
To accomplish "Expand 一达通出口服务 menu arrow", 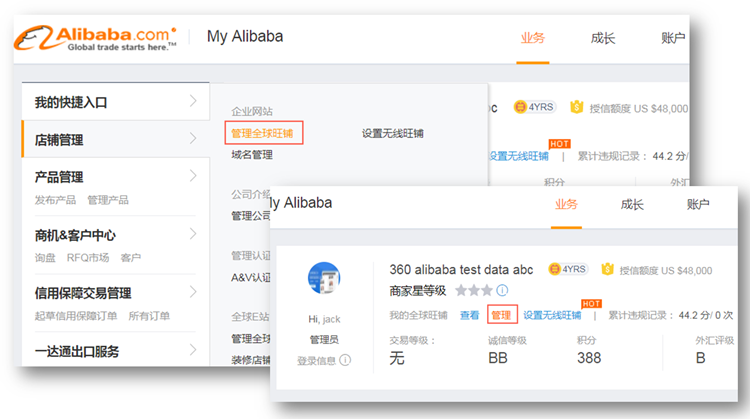I will click(193, 350).
